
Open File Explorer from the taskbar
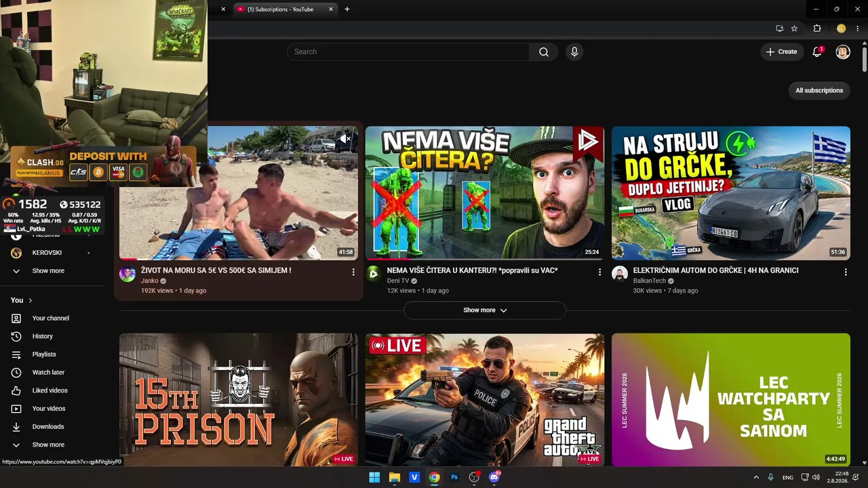395,477
